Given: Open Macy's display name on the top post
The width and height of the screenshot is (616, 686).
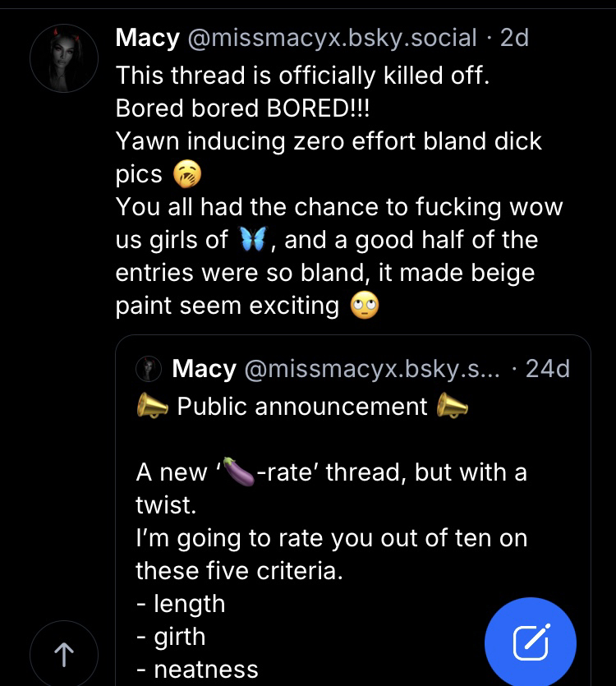Looking at the screenshot, I should [148, 37].
